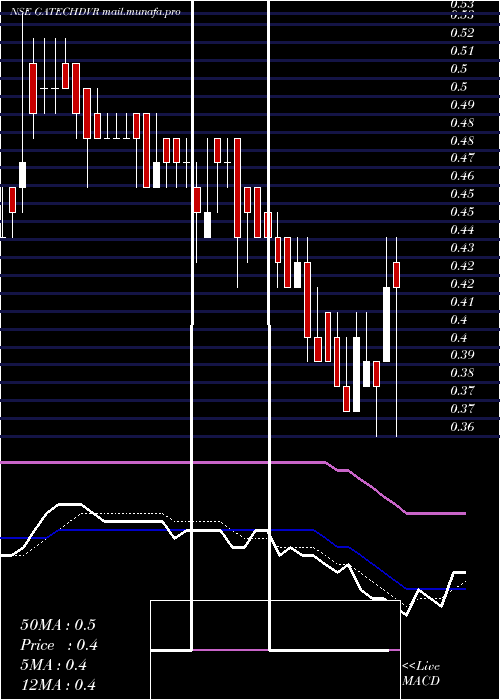Click the NSE GATECHDVR mail.munafa.pro chart title
Image resolution: width=500 pixels, height=700 pixels.
pos(96,12)
